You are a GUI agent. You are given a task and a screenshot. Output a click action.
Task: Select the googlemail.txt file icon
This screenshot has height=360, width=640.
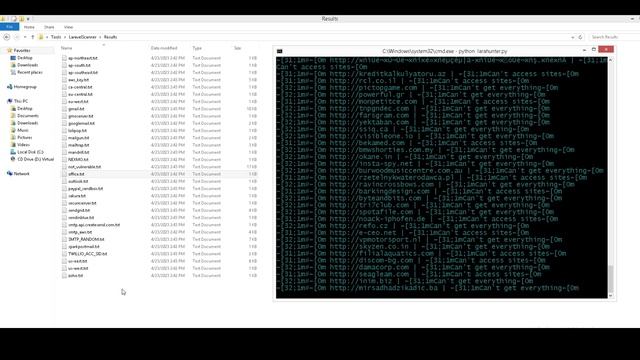click(64, 123)
